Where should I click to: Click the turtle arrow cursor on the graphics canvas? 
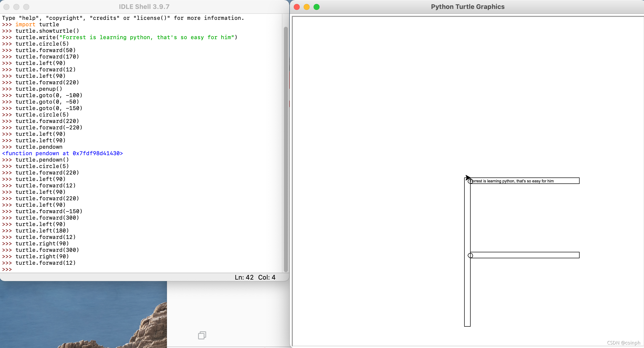pyautogui.click(x=468, y=178)
